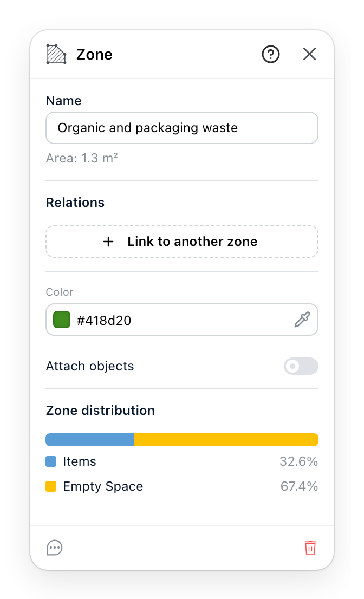The height and width of the screenshot is (599, 364).
Task: Select the Items legend entry
Action: pyautogui.click(x=182, y=461)
